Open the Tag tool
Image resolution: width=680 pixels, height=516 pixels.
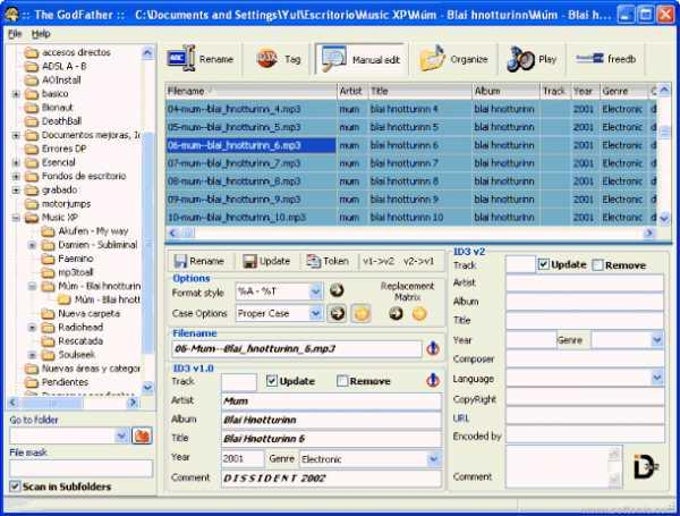click(x=279, y=59)
